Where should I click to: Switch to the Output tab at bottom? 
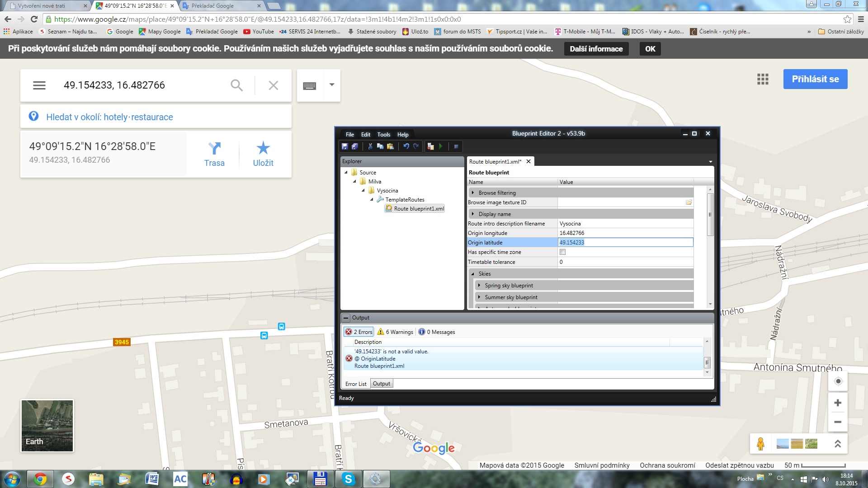click(x=382, y=383)
